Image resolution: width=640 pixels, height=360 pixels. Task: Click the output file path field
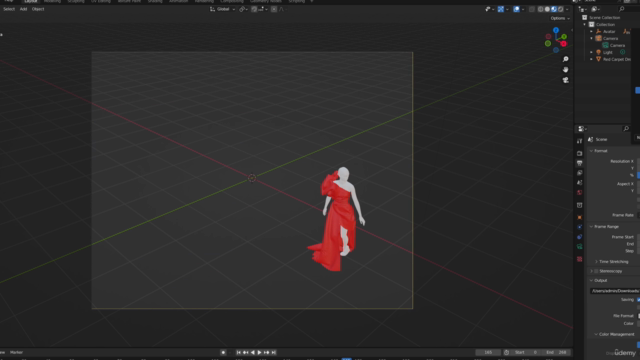pyautogui.click(x=615, y=291)
